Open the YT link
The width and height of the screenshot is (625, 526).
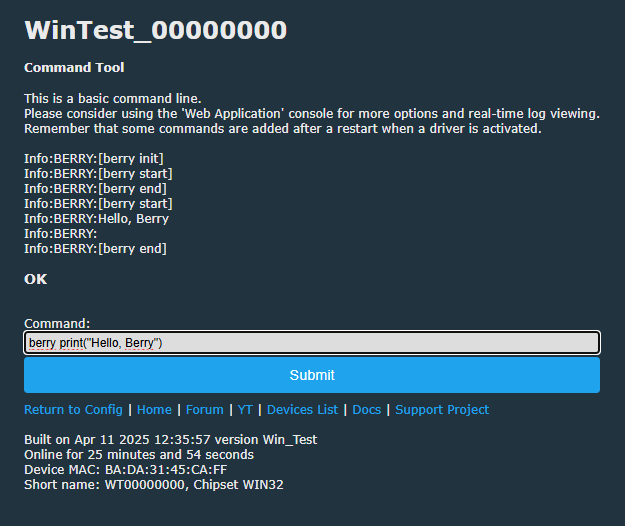click(x=245, y=410)
